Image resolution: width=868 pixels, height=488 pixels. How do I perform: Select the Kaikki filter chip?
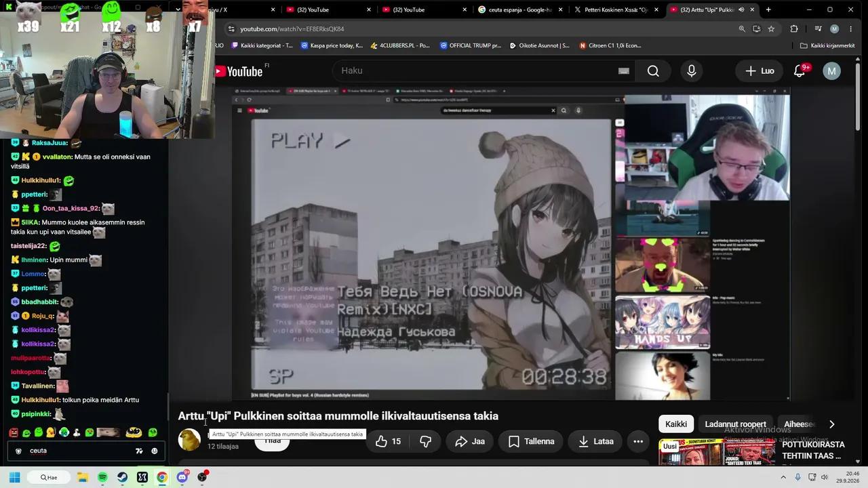click(x=675, y=424)
